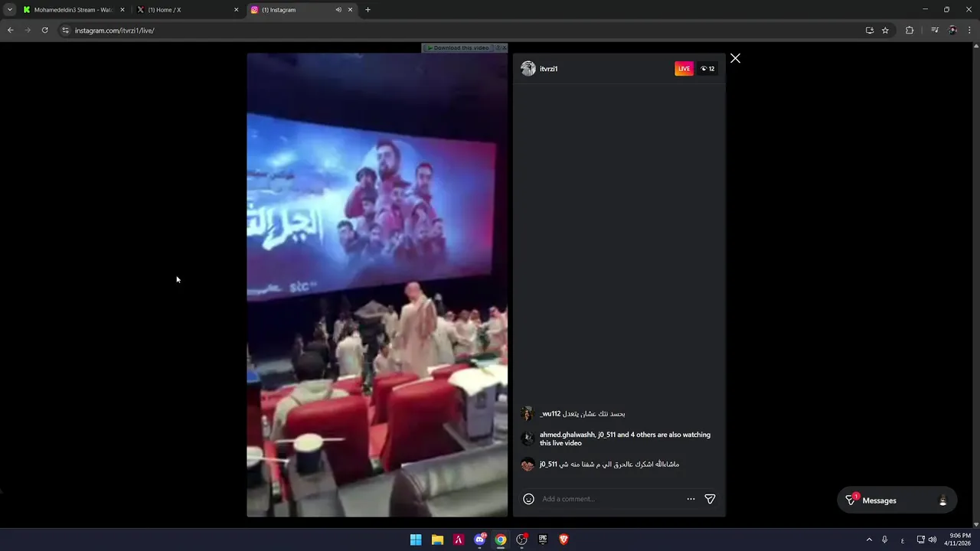Image resolution: width=980 pixels, height=551 pixels.
Task: Open Brave browser from taskbar
Action: click(x=564, y=540)
